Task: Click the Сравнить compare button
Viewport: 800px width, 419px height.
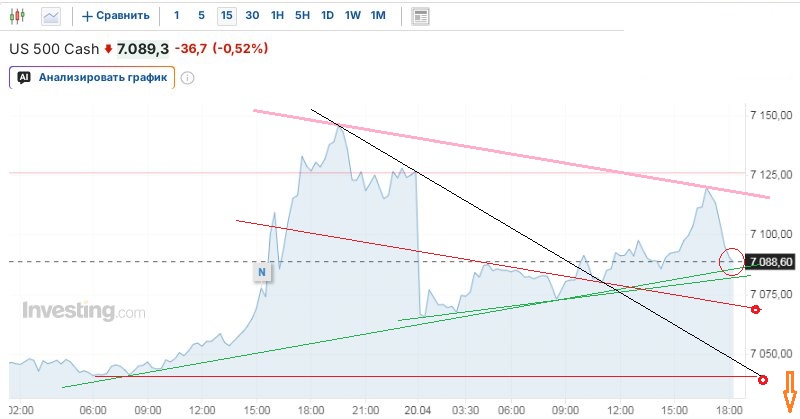Action: coord(116,15)
